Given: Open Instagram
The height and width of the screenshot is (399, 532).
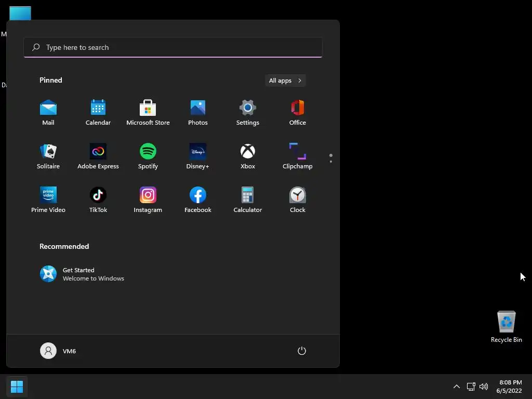Looking at the screenshot, I should pos(148,200).
